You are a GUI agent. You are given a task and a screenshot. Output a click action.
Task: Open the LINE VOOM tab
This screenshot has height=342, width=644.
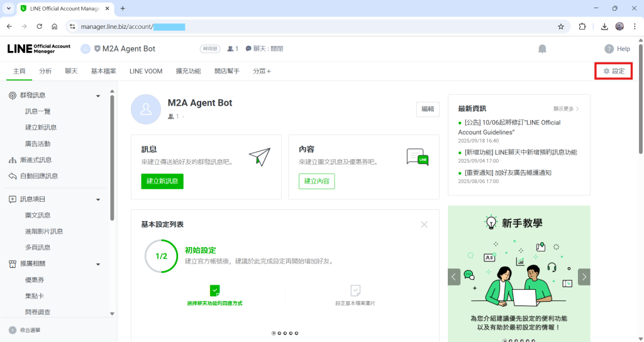coord(146,71)
